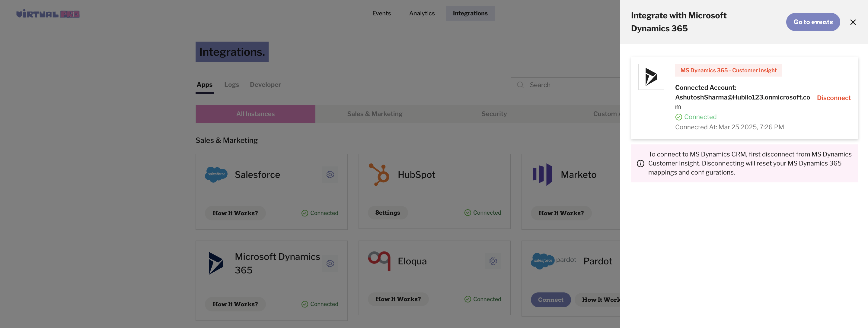Close the integration side panel
Image resolution: width=868 pixels, height=328 pixels.
click(853, 22)
